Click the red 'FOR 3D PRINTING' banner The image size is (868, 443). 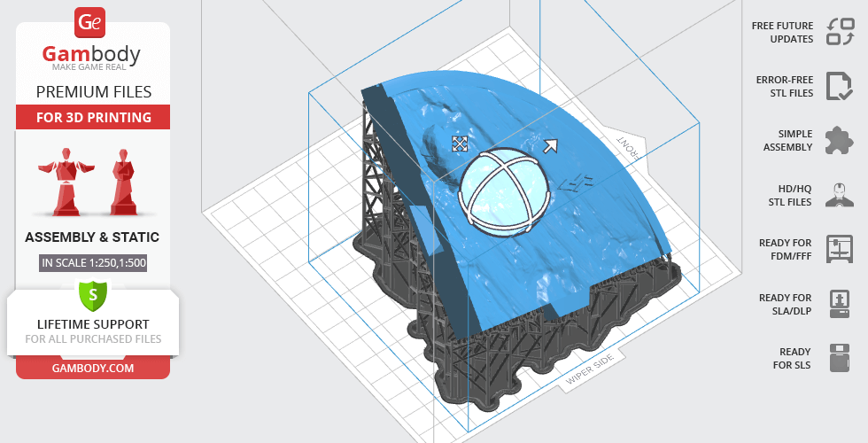(x=93, y=117)
